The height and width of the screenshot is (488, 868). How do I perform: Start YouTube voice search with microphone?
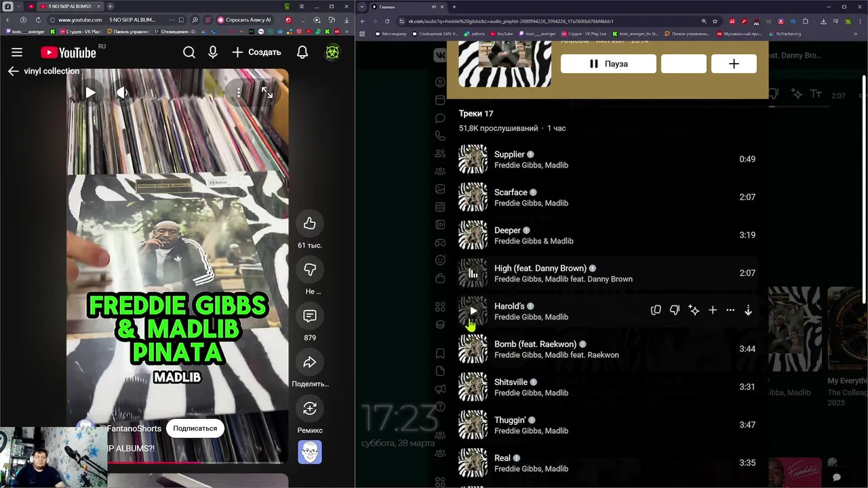[213, 52]
